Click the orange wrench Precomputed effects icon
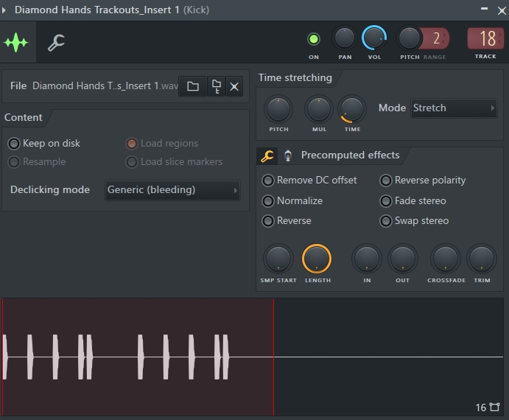 coord(267,156)
